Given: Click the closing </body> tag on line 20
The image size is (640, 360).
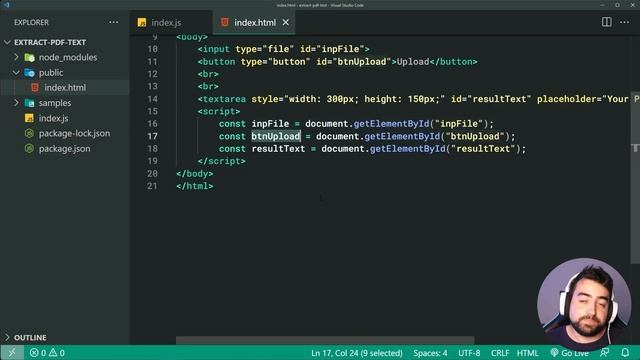Looking at the screenshot, I should click(x=195, y=174).
